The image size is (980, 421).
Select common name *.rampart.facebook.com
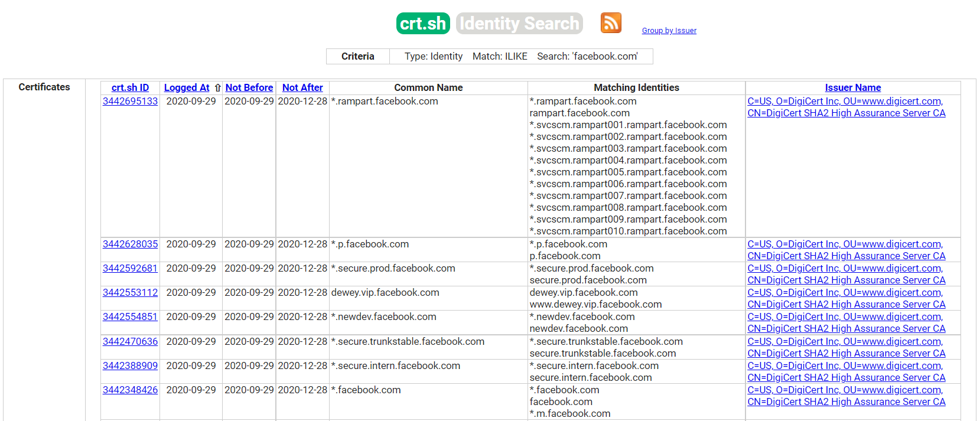(385, 101)
